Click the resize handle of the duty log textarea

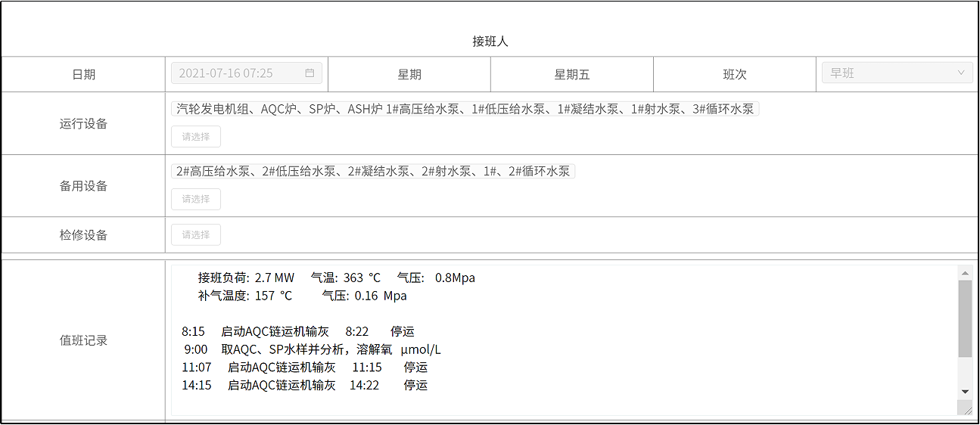[967, 410]
